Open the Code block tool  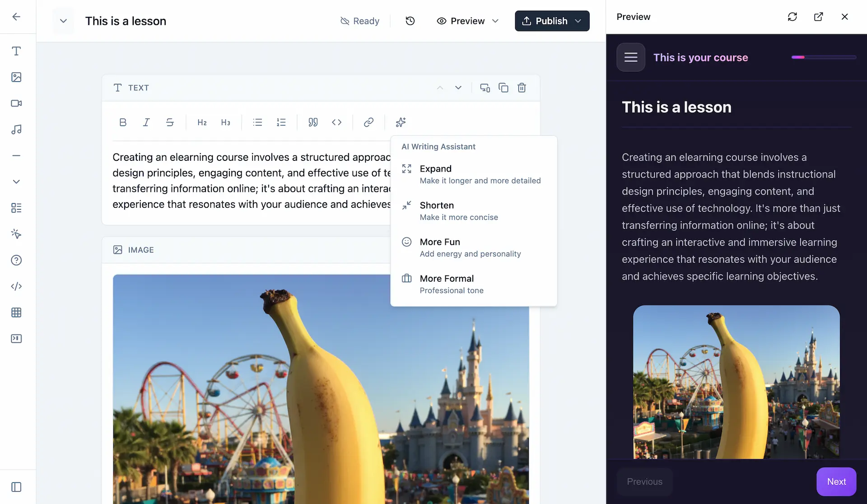tap(17, 286)
